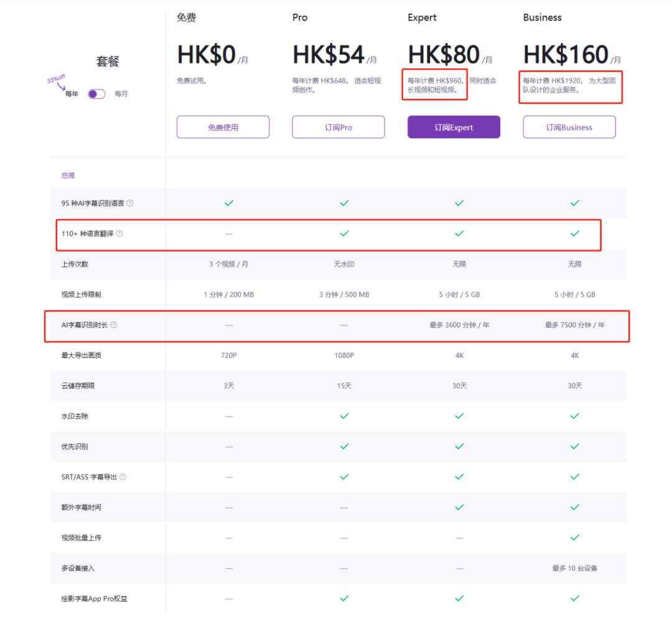Toggle the yearly/monthly billing switch
This screenshot has height=620, width=672.
[96, 94]
